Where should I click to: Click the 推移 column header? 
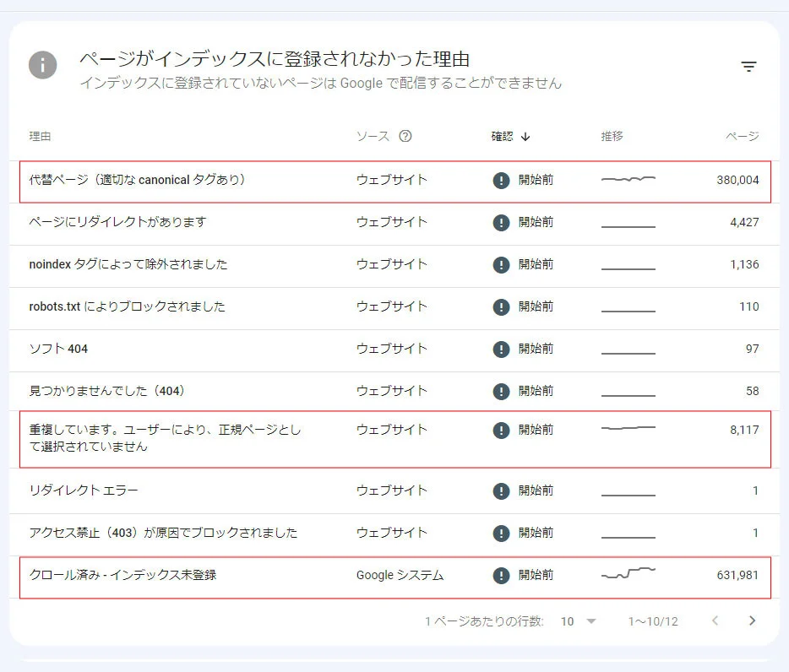tap(611, 134)
